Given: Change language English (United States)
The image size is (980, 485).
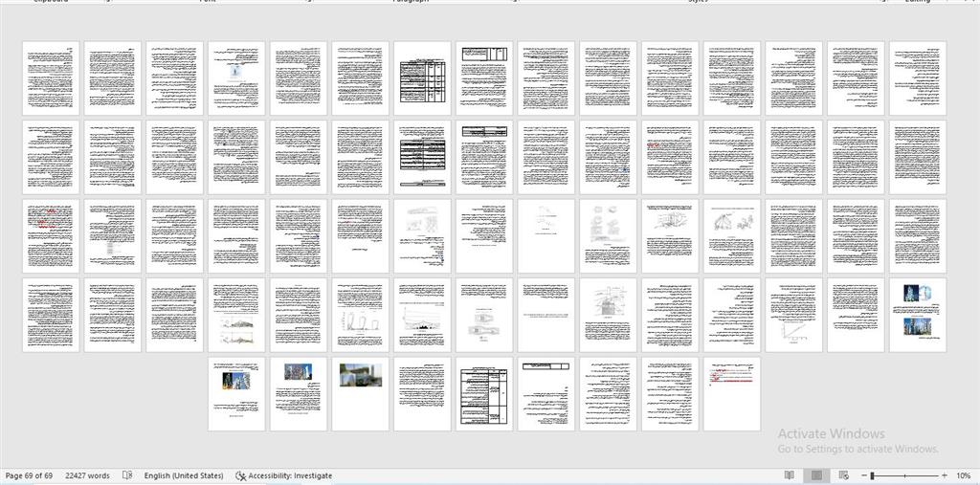Looking at the screenshot, I should click(184, 475).
